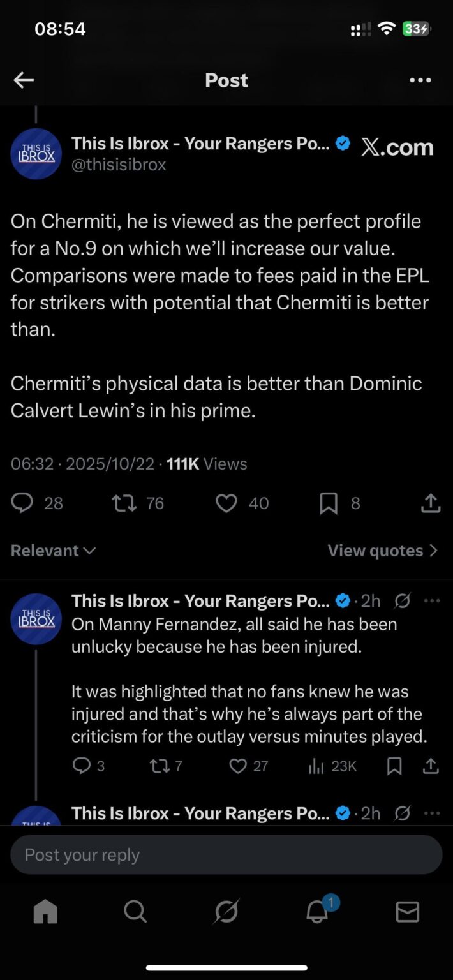Screen dimensions: 453x980
Task: Open the Grok tab in the bottom bar
Action: [x=226, y=912]
